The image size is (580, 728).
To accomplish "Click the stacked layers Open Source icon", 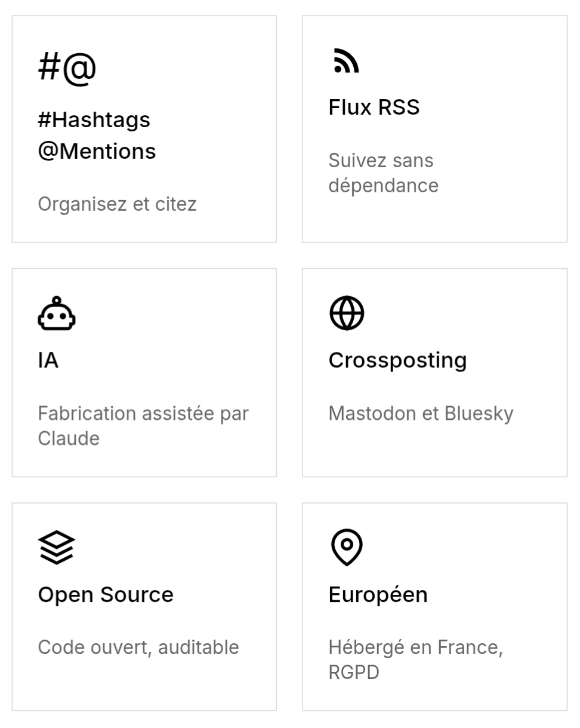I will click(57, 547).
